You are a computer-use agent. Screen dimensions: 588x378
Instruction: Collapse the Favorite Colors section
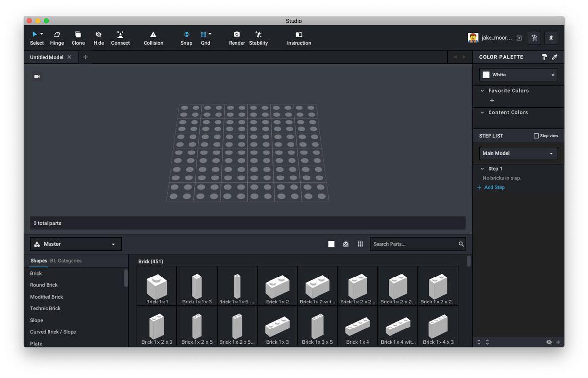[x=482, y=91]
